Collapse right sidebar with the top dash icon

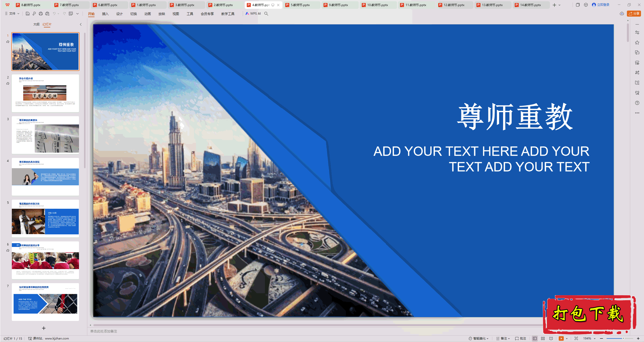click(637, 24)
